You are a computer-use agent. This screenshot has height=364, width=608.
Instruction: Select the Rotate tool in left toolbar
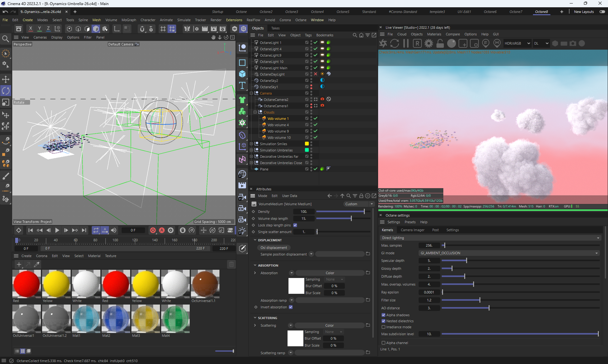6,91
